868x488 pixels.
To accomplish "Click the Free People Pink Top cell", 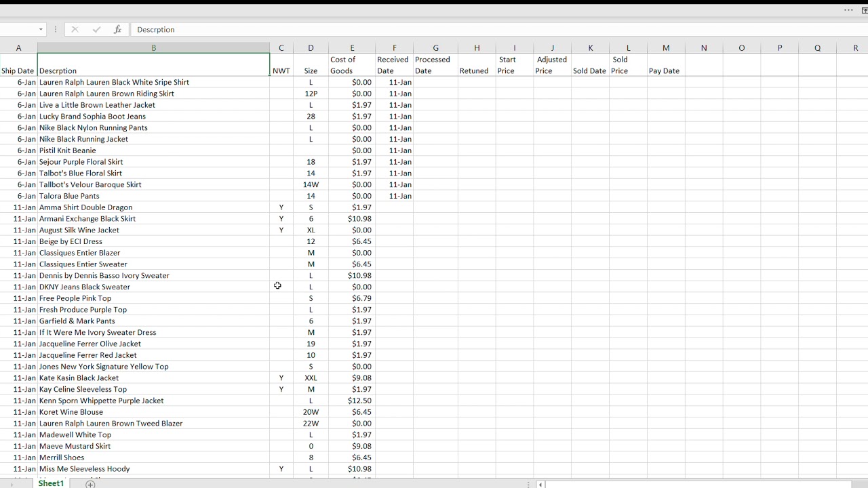I will tap(153, 298).
